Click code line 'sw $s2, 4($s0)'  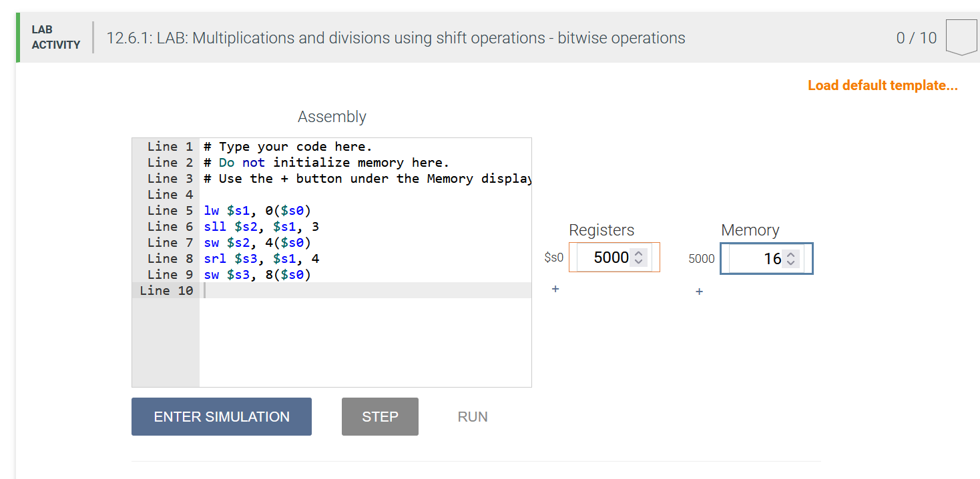(x=258, y=243)
